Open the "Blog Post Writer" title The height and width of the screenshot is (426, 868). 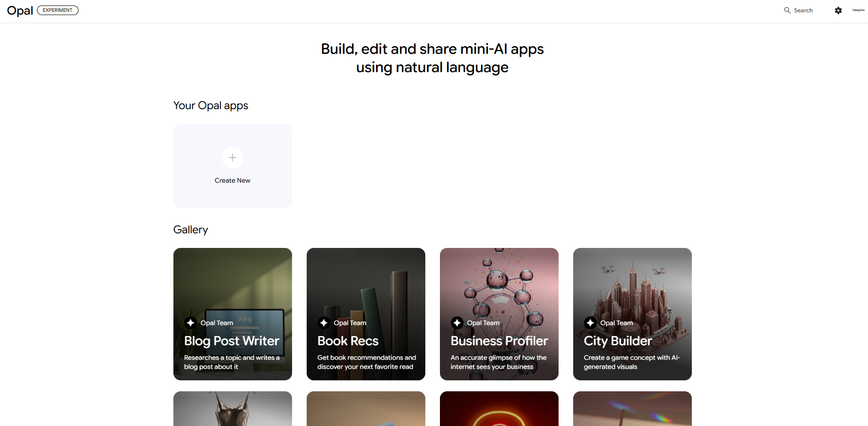232,341
